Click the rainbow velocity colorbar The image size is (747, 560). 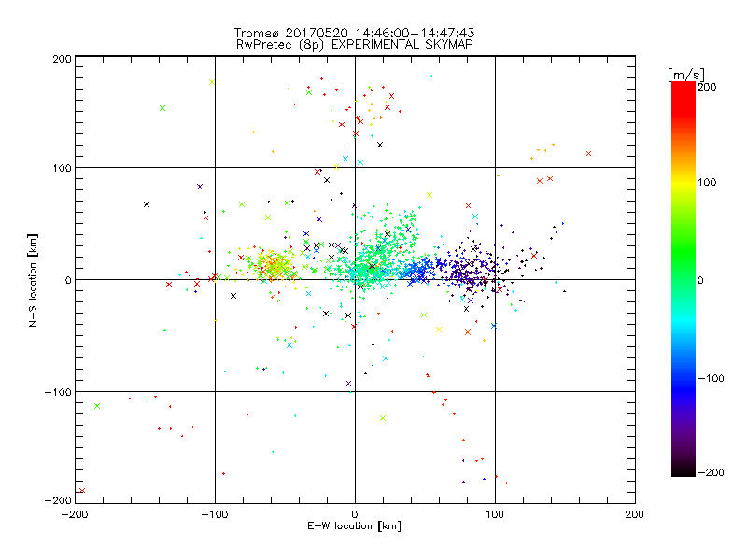[x=684, y=278]
